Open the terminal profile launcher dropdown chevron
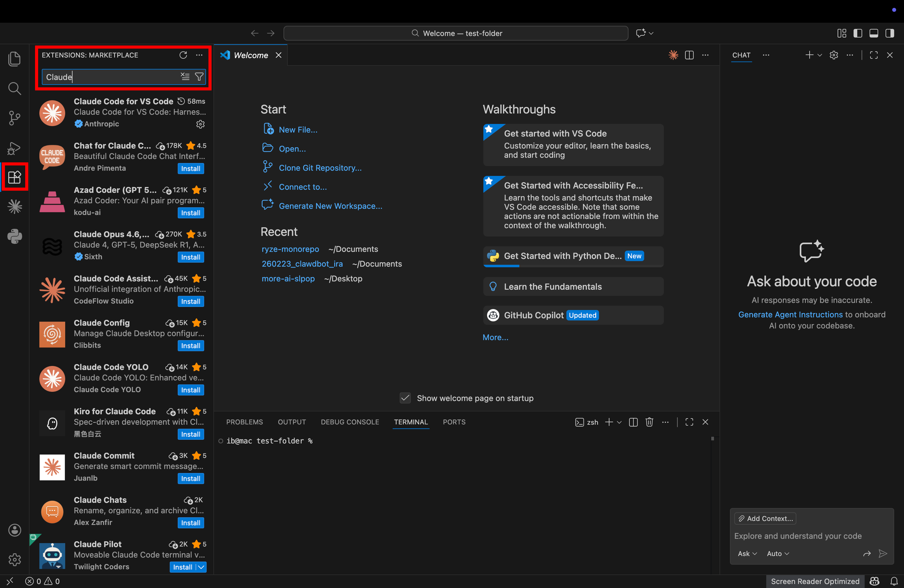 click(619, 422)
